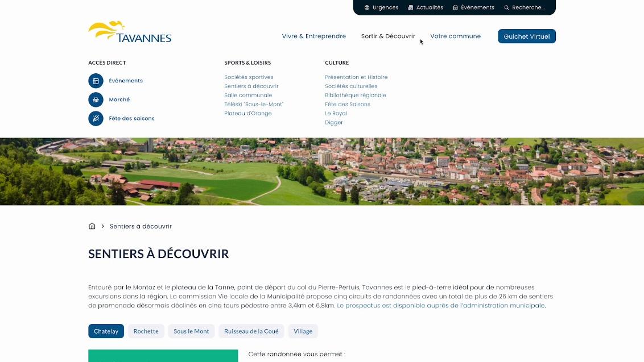Click the Urgences icon in top bar
Screen dimensions: 644x362
click(x=367, y=8)
